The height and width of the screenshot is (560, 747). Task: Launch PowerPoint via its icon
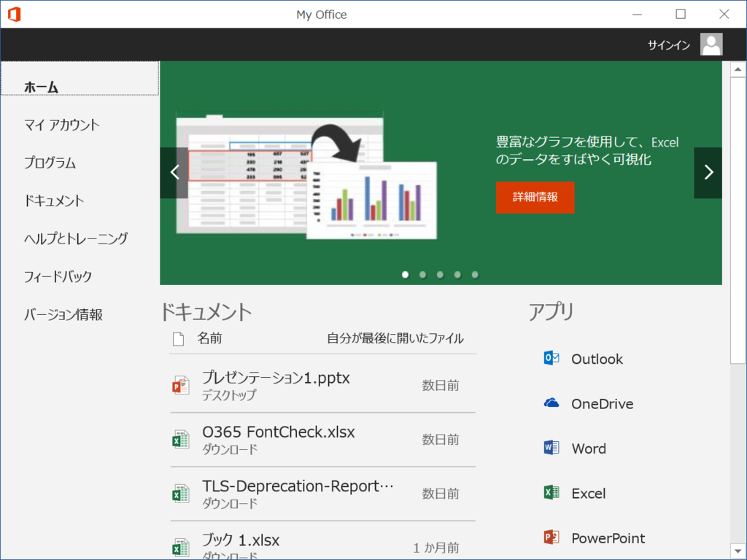pyautogui.click(x=551, y=537)
